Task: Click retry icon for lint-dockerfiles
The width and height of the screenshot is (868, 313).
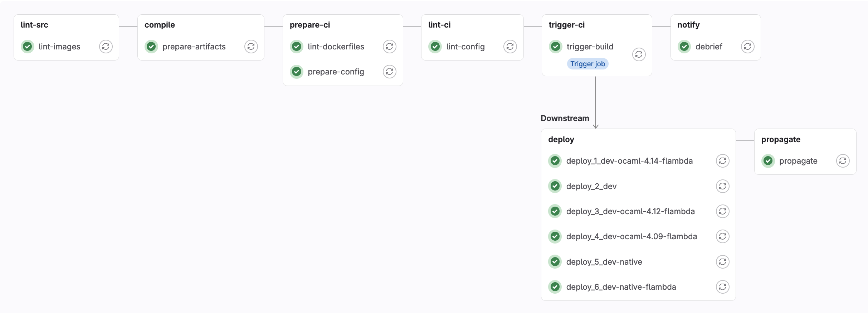Action: click(389, 47)
